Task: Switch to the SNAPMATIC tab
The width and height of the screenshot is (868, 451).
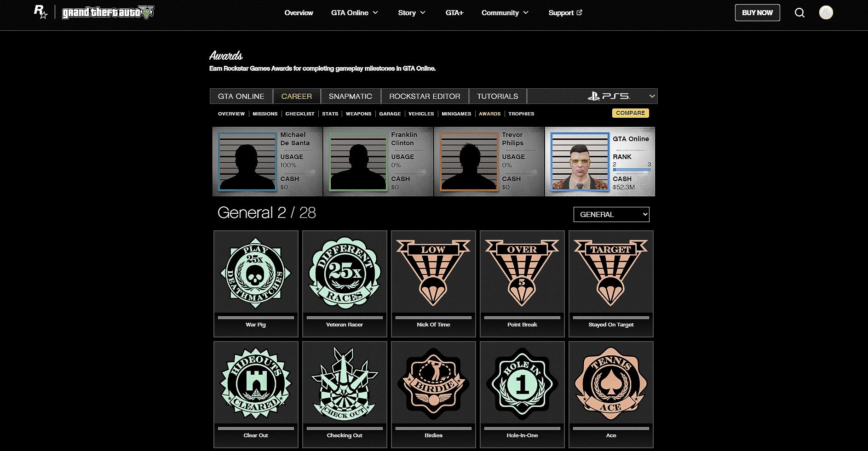Action: click(351, 96)
